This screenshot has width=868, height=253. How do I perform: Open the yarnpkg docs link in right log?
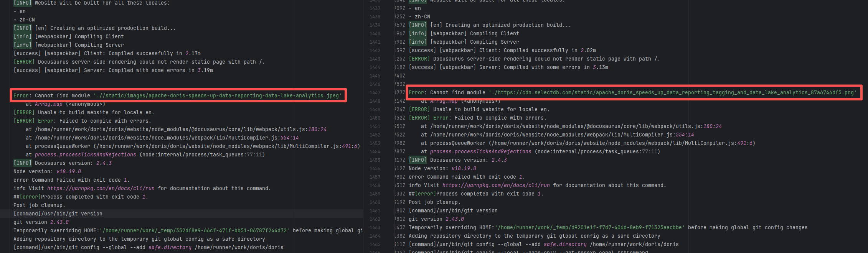[x=496, y=185]
